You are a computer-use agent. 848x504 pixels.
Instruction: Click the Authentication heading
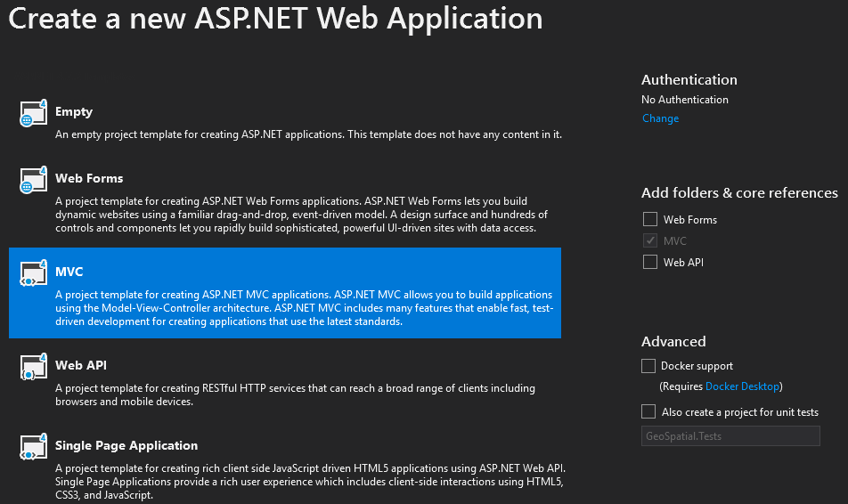689,79
